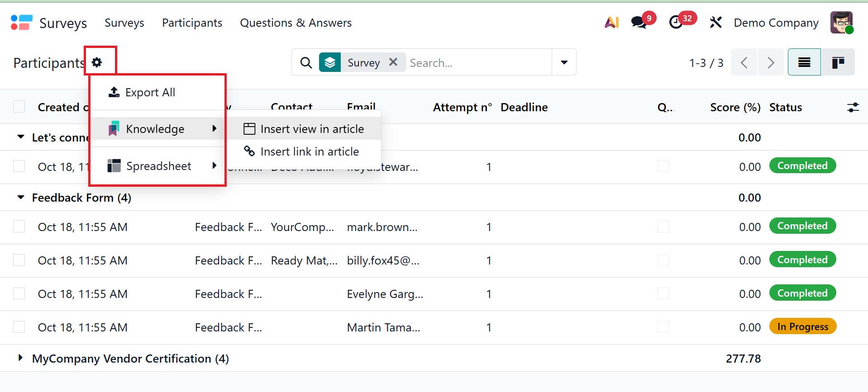Choose Insert view in article

pos(312,129)
